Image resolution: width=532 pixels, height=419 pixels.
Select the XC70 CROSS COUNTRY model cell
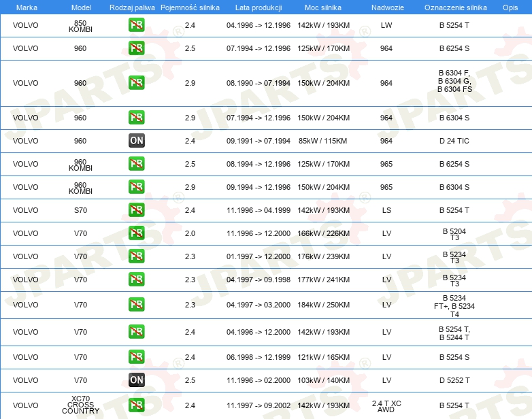pyautogui.click(x=80, y=405)
